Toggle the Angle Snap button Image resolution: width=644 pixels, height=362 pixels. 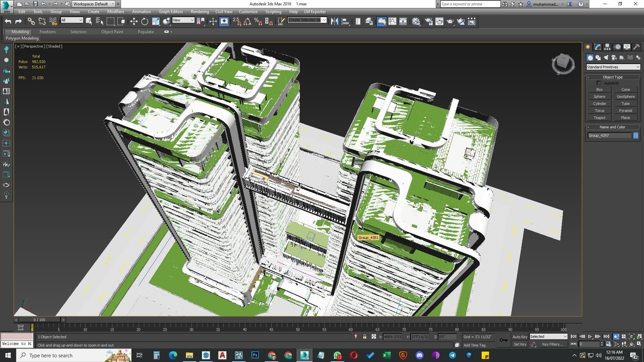pos(248,21)
